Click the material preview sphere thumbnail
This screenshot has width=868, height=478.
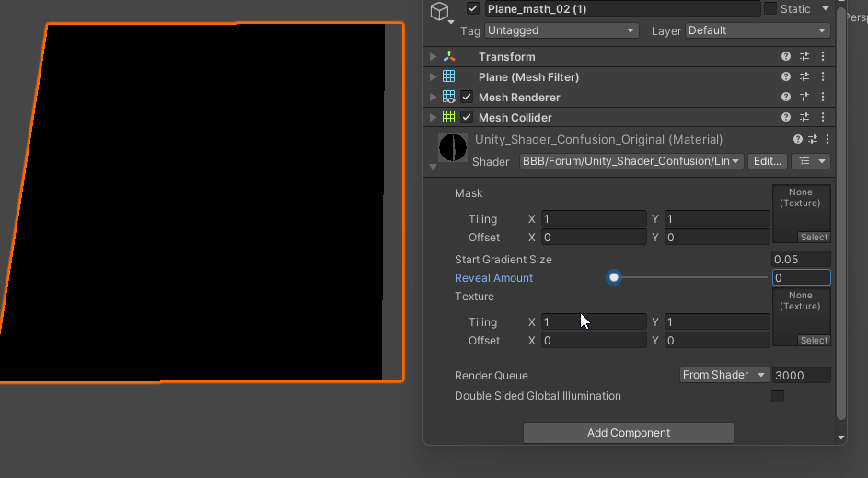pyautogui.click(x=453, y=147)
